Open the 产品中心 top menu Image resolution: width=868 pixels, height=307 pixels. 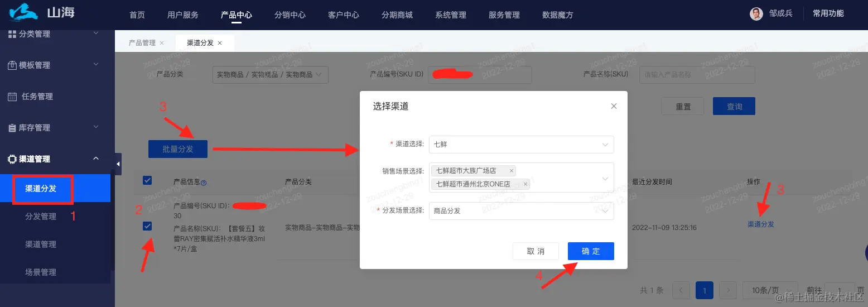tap(237, 15)
